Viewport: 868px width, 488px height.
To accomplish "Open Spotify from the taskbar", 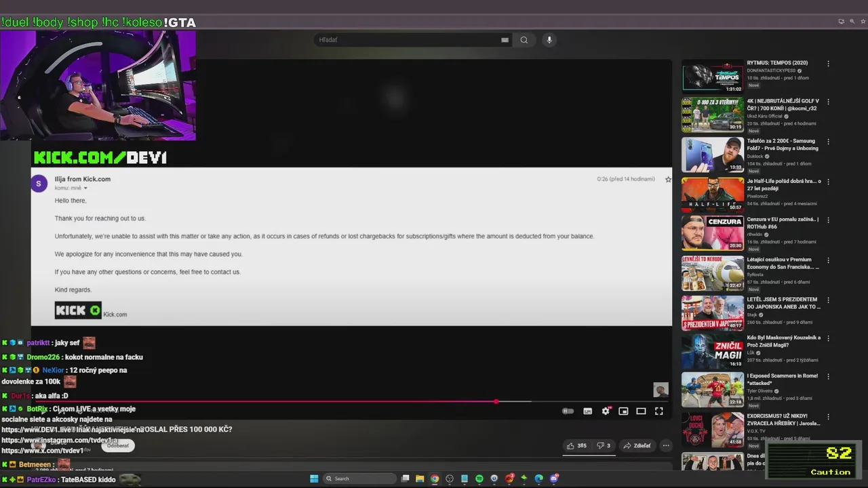I will click(x=479, y=479).
